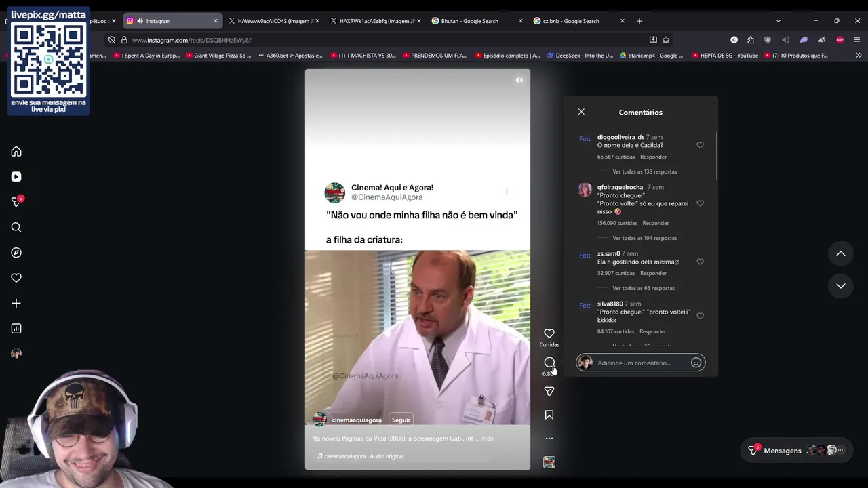
Task: View 156.090 curtidas on second comment
Action: point(617,223)
